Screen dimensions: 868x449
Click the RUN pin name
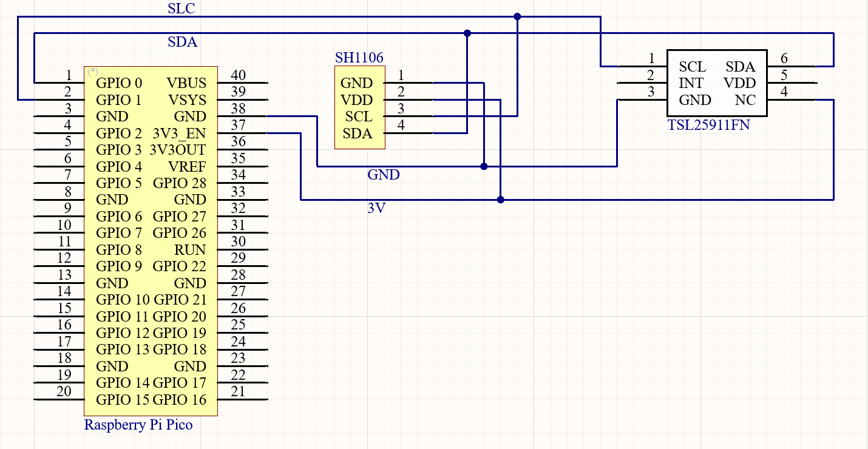tap(191, 250)
